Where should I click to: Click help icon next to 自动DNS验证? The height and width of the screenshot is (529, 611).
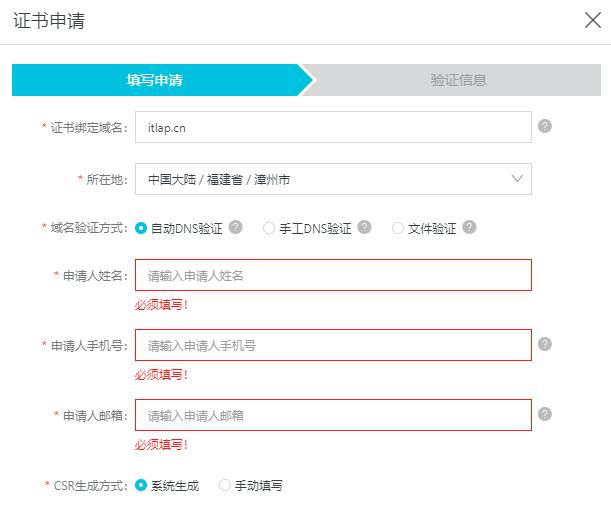[236, 227]
